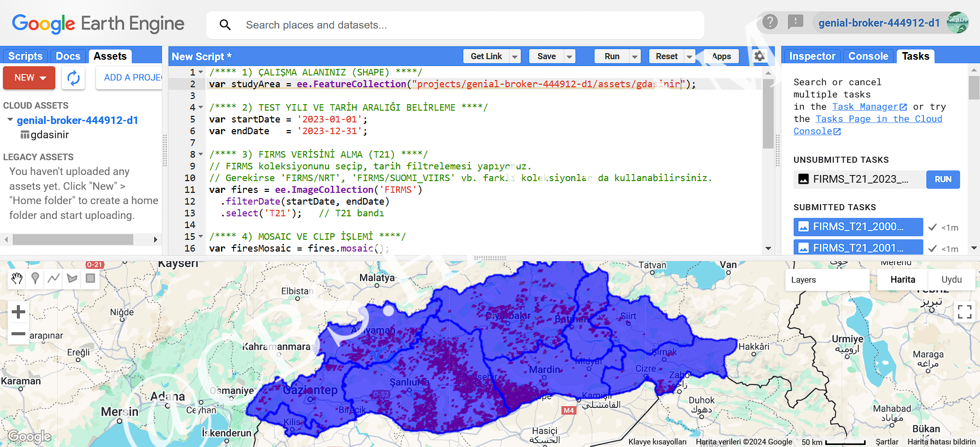Select the add marker drawing tool

[35, 278]
